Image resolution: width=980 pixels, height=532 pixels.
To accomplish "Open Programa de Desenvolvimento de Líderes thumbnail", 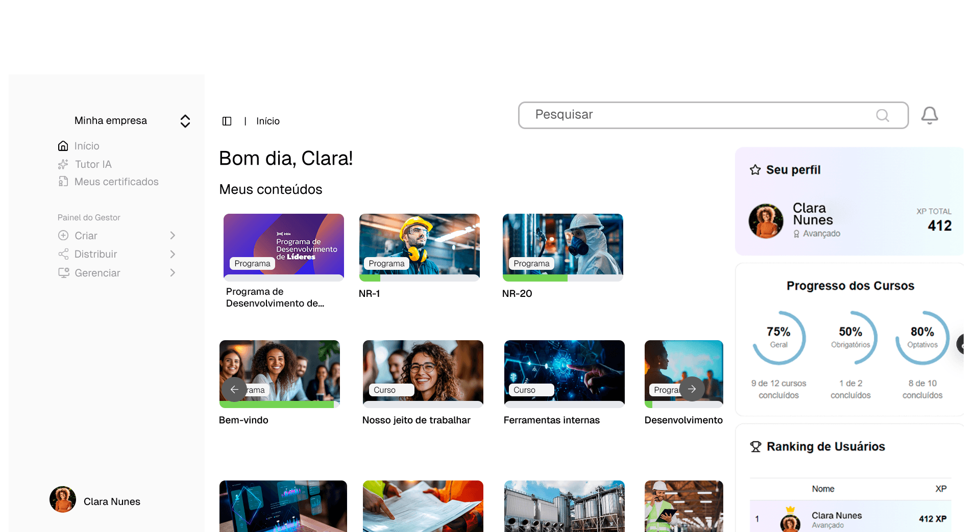I will pos(284,244).
